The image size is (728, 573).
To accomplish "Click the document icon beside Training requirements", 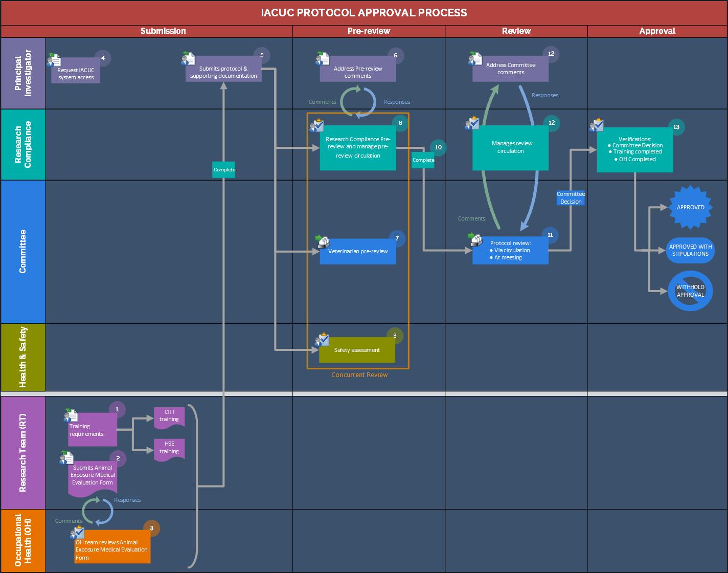I will pyautogui.click(x=71, y=415).
